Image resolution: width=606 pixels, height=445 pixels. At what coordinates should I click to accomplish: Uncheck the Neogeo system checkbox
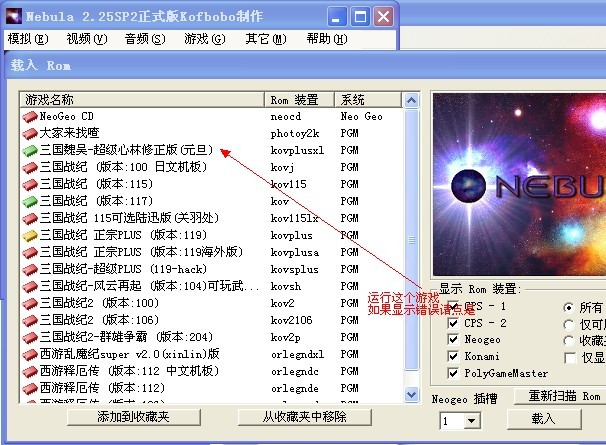click(x=453, y=339)
